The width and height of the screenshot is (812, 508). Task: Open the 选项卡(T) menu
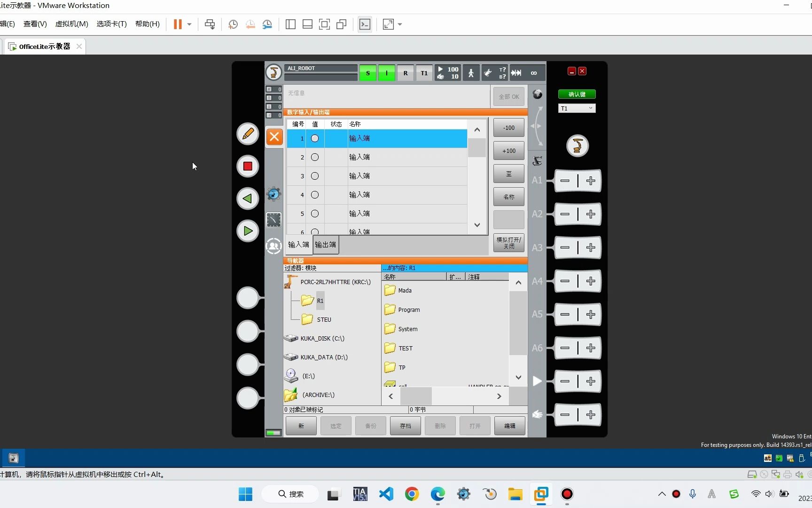tap(111, 24)
